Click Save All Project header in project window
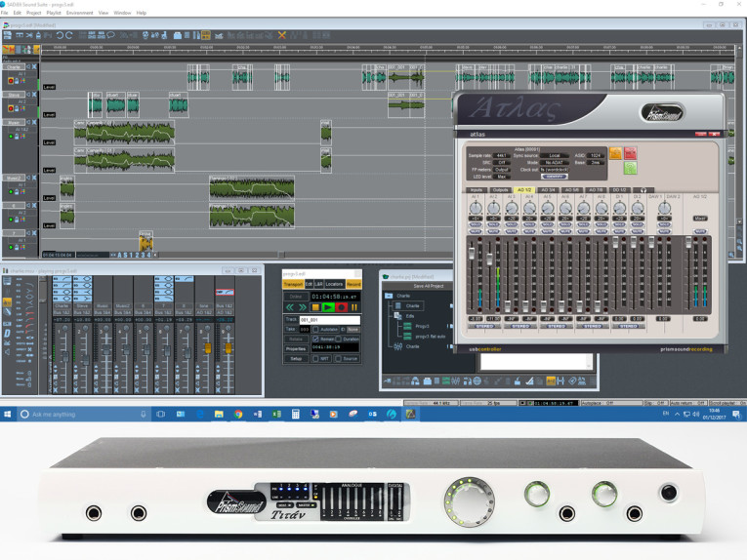747x560 pixels. [428, 286]
